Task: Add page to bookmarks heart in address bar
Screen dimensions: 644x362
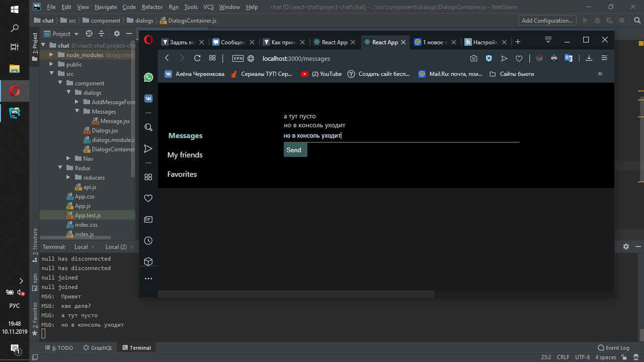Action: (519, 58)
